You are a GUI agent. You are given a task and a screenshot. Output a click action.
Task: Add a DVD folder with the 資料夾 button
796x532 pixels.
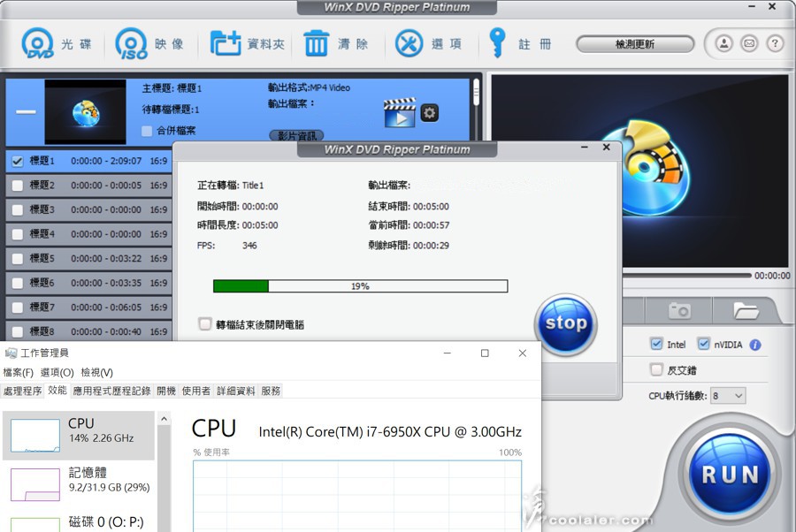click(x=248, y=43)
